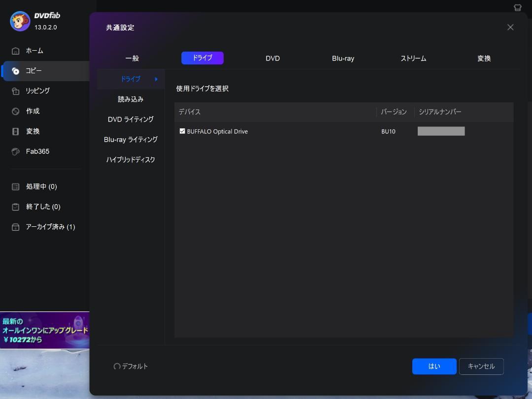The width and height of the screenshot is (532, 399).
Task: Click the キャンセル button
Action: tap(481, 367)
